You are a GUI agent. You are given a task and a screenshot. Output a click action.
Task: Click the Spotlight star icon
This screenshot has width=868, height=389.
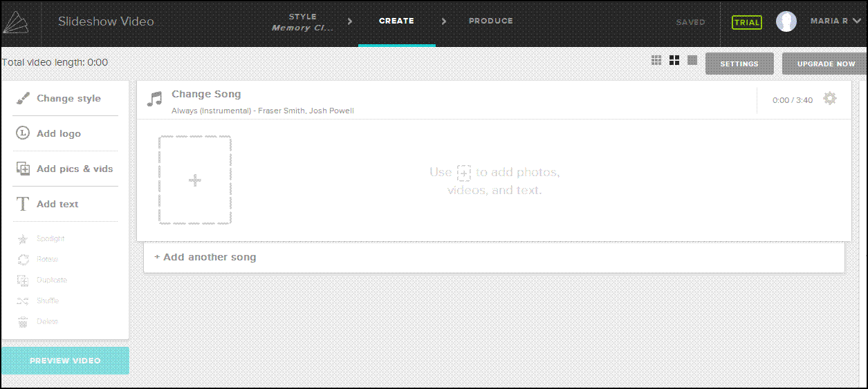[23, 239]
